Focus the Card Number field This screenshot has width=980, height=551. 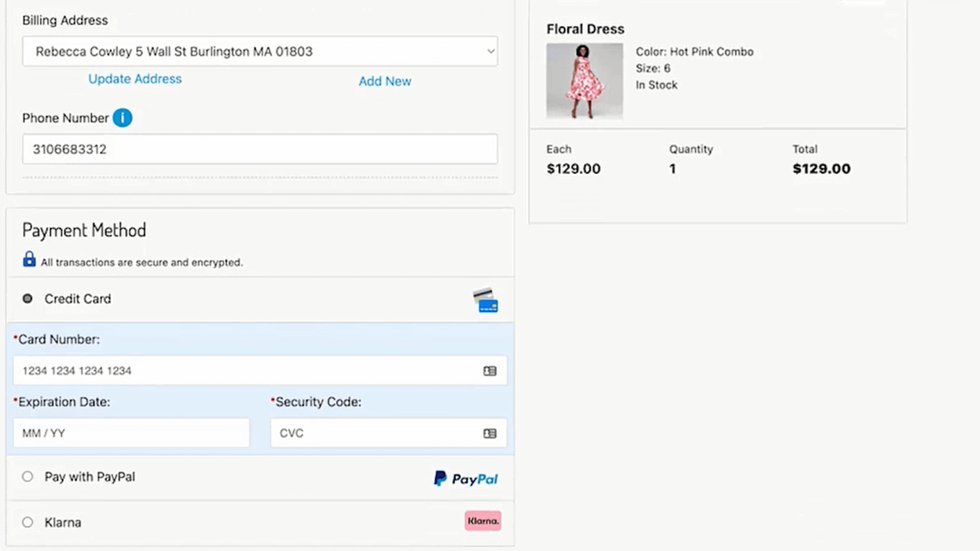247,371
